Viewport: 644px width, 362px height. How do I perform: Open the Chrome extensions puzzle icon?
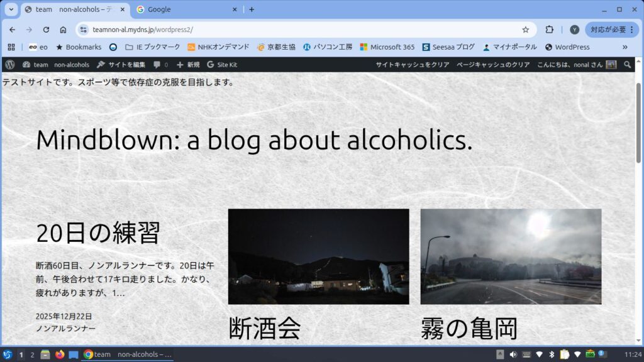[549, 30]
